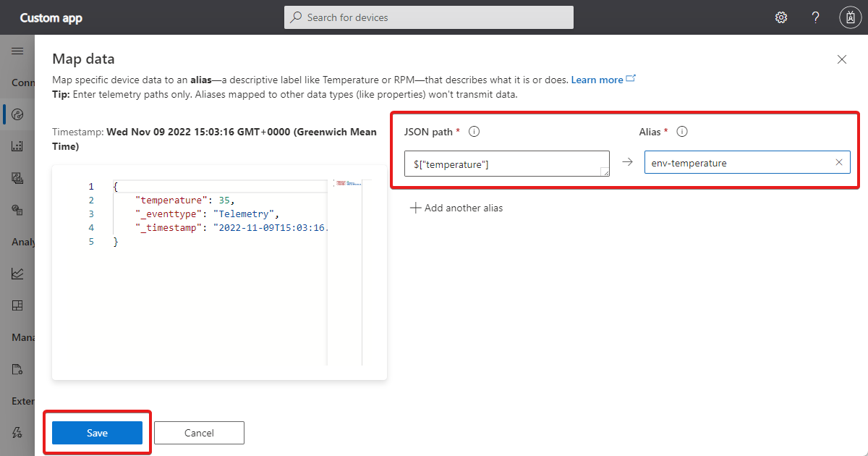The height and width of the screenshot is (456, 868).
Task: Open the help question mark icon
Action: 815,17
